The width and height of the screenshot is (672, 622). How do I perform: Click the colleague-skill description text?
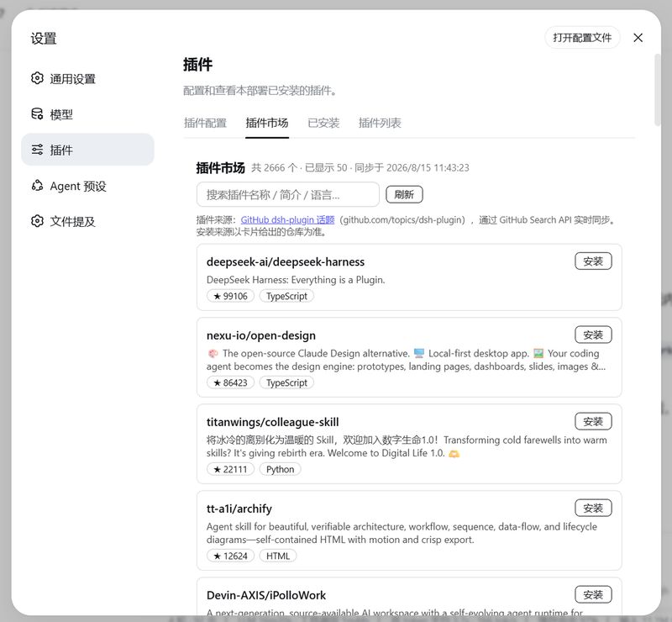(x=407, y=446)
